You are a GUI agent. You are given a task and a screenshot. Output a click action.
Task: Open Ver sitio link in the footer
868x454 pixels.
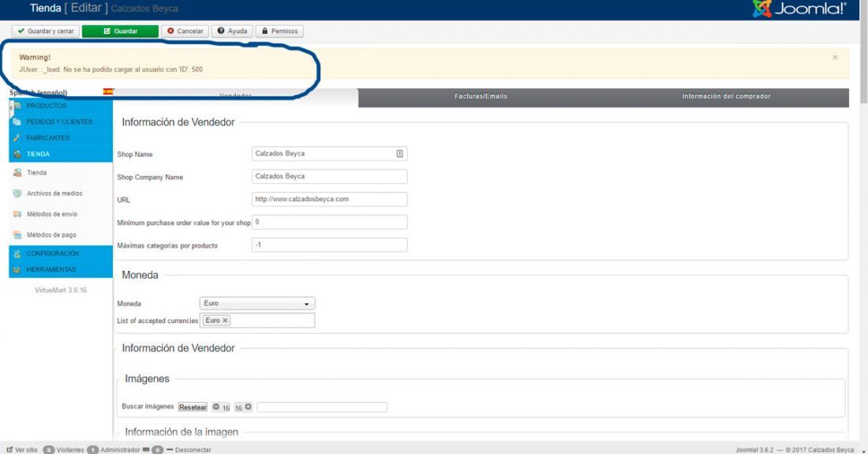coord(22,449)
